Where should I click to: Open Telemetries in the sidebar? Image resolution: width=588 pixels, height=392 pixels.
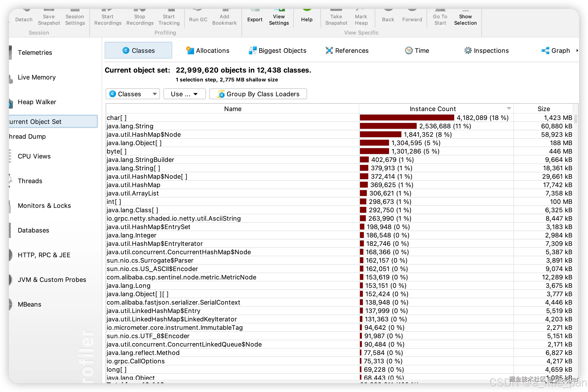(35, 53)
